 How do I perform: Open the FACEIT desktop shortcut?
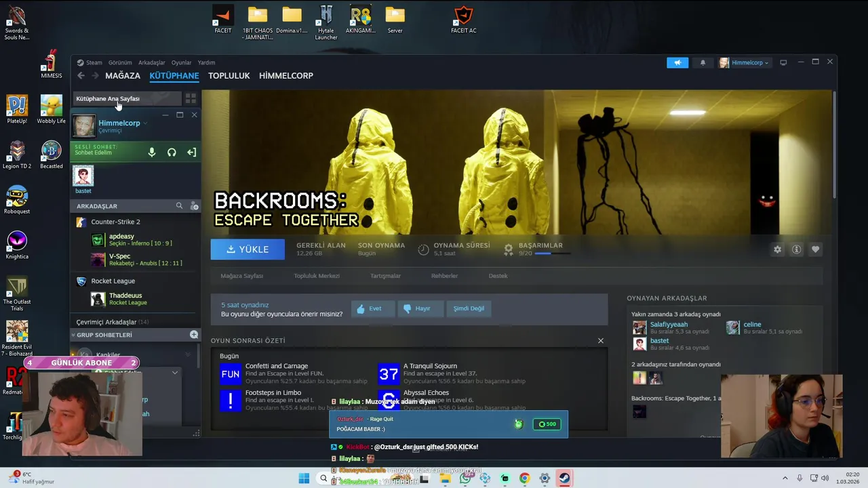pyautogui.click(x=222, y=20)
